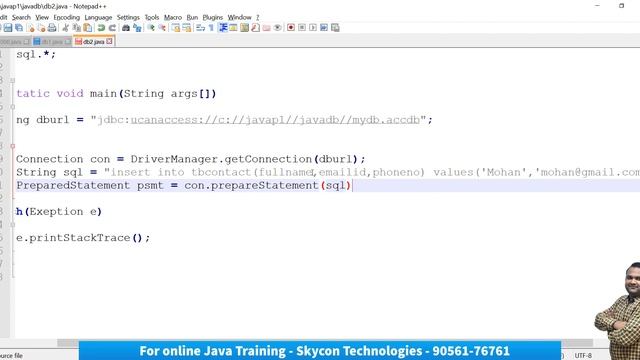Toggle the Indent Guide icon
The image size is (640, 360).
tap(223, 28)
